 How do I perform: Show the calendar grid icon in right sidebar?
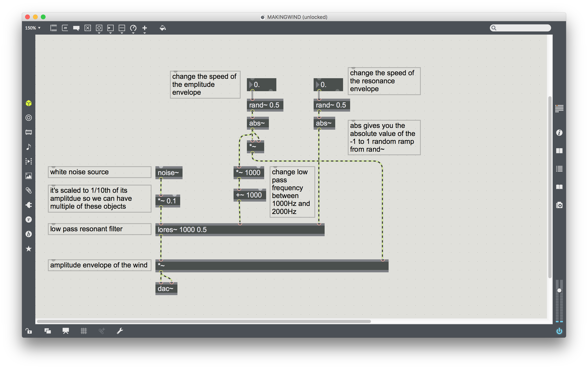tap(559, 108)
